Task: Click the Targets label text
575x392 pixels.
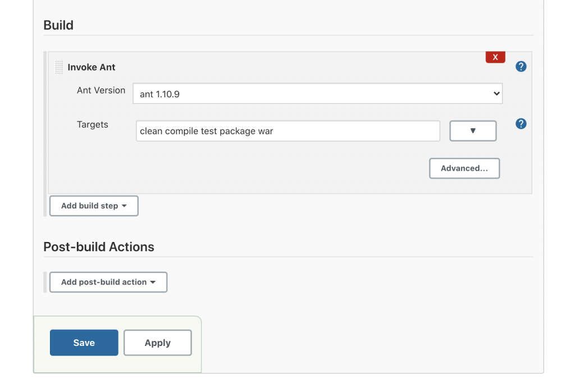Action: (x=93, y=125)
